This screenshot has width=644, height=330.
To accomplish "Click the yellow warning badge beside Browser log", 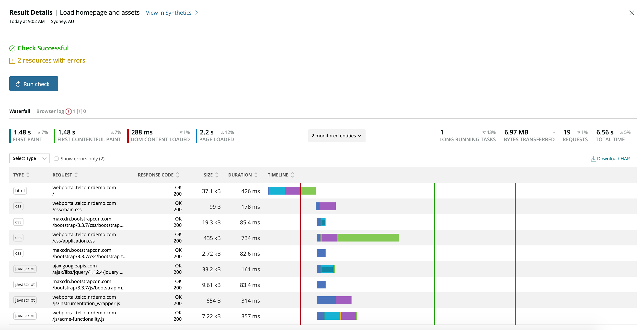I will tap(80, 111).
